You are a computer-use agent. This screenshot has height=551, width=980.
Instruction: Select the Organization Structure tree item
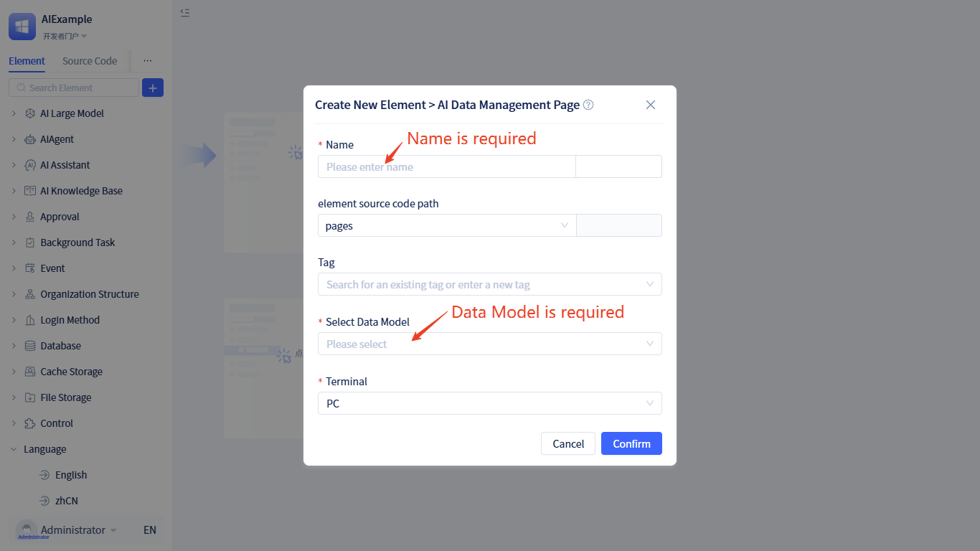(90, 294)
